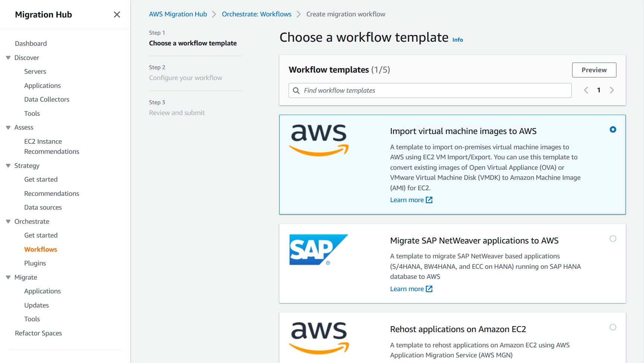Click Step 1 Choose a workflow template
The height and width of the screenshot is (363, 644).
pos(193,43)
